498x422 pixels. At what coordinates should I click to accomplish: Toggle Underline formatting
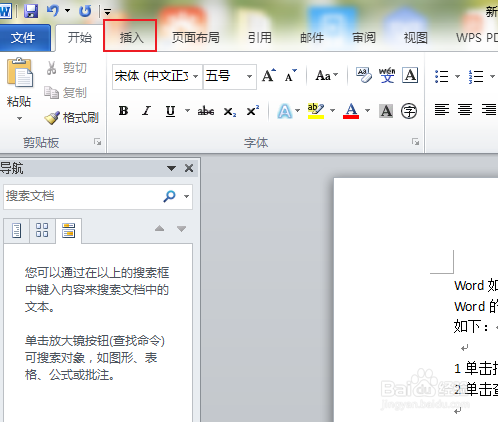170,111
